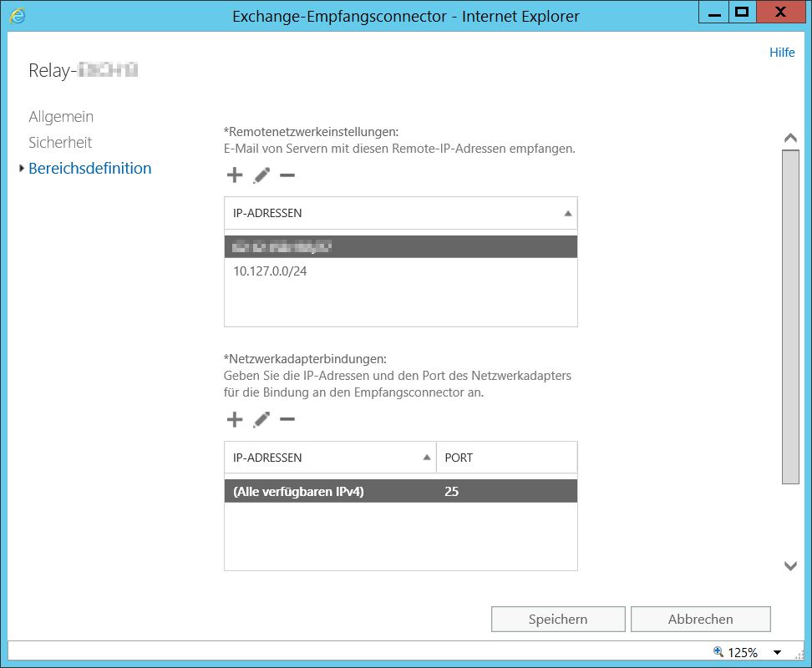The height and width of the screenshot is (668, 812).
Task: Remove the selected remote IP address
Action: pos(287,175)
